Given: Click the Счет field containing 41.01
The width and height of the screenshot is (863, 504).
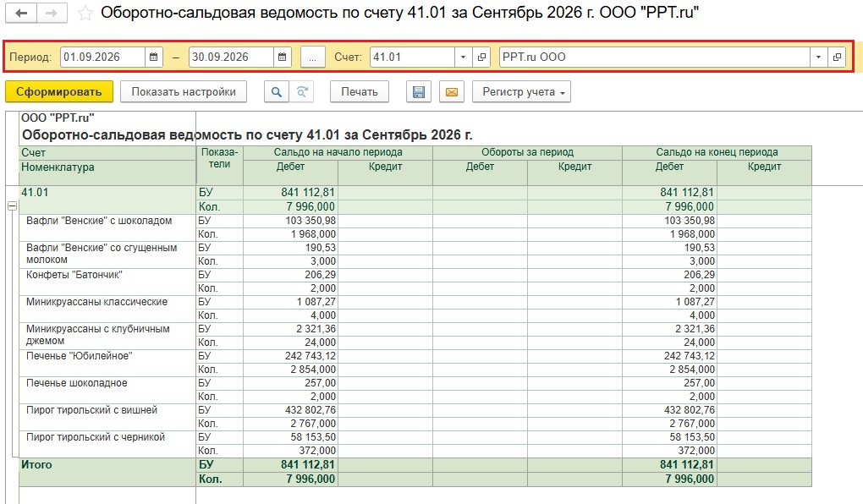Looking at the screenshot, I should click(412, 57).
